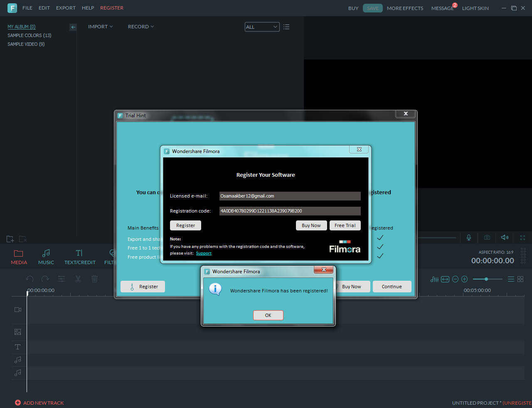Click the undo arrow icon in timeline toolbar
532x408 pixels.
click(30, 279)
